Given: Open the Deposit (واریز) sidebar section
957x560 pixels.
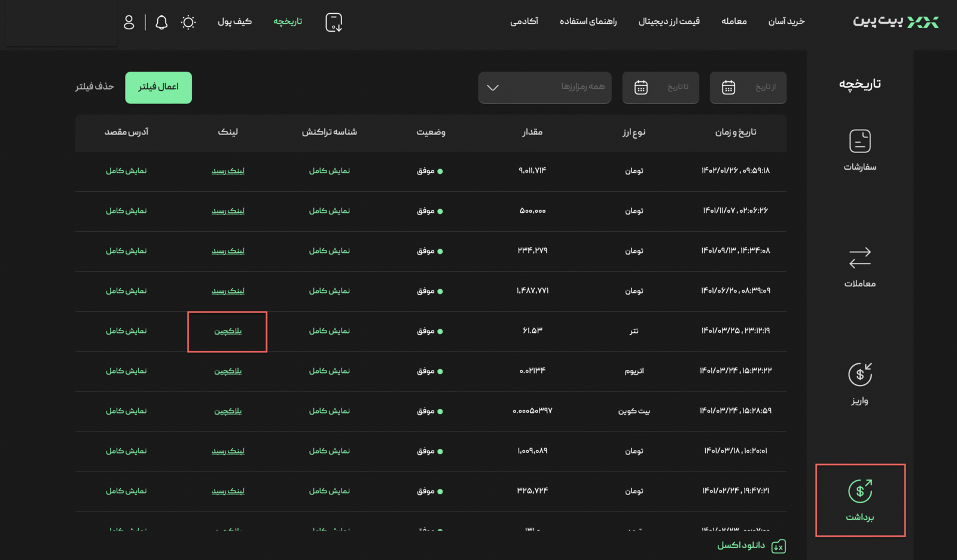Looking at the screenshot, I should pos(860,384).
